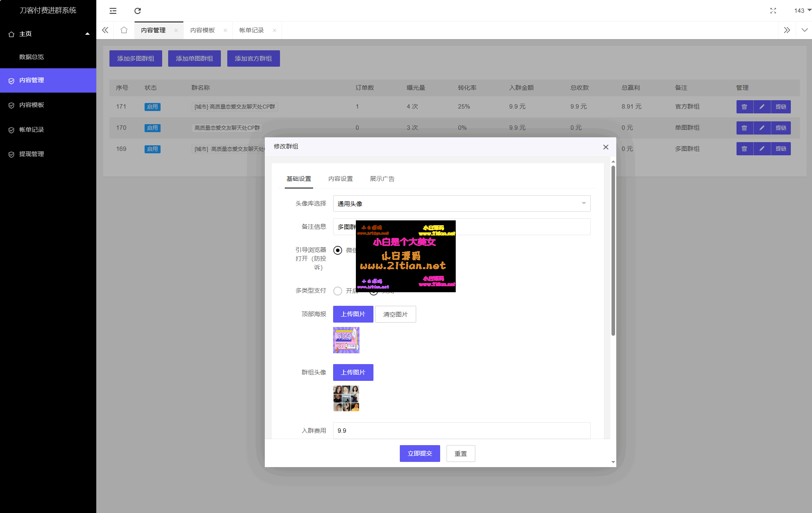812x513 pixels.
Task: Open the 头像库选择 dropdown
Action: pyautogui.click(x=461, y=204)
